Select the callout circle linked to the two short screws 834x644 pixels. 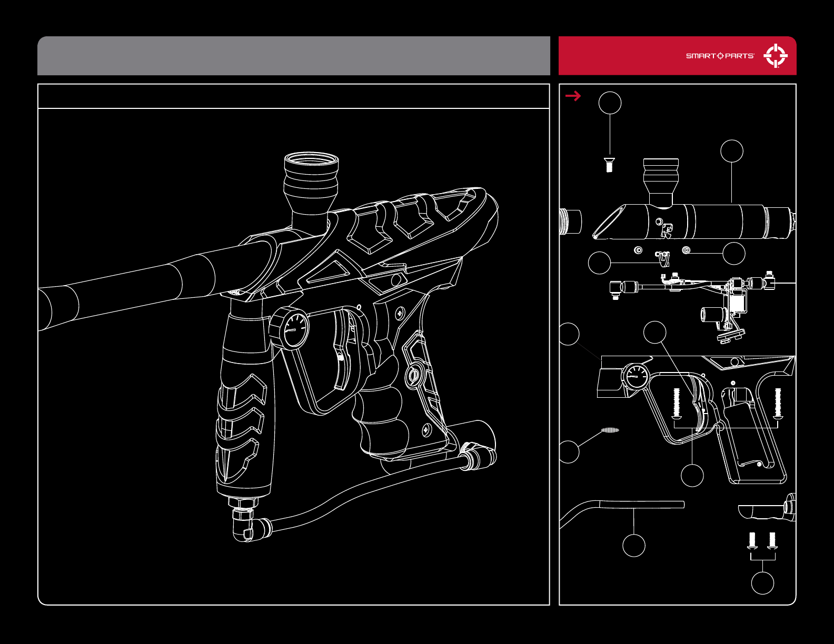click(x=762, y=583)
